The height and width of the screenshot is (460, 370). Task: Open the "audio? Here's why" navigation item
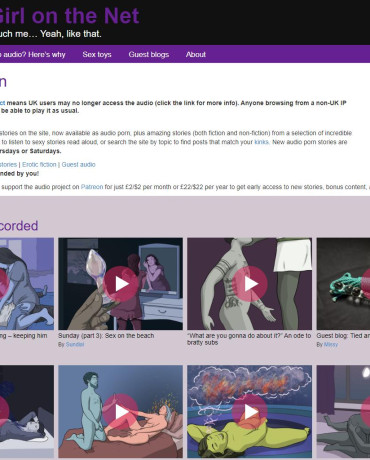[33, 54]
